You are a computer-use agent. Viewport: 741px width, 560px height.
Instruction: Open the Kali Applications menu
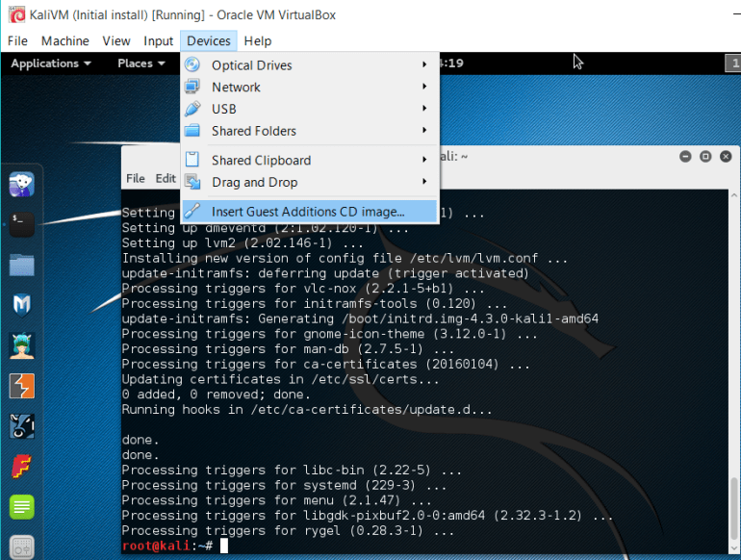50,64
